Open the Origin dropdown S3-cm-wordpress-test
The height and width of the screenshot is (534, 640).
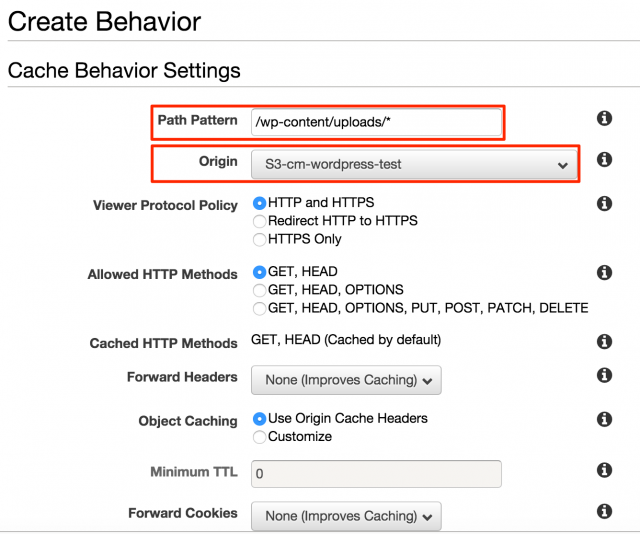coord(414,165)
